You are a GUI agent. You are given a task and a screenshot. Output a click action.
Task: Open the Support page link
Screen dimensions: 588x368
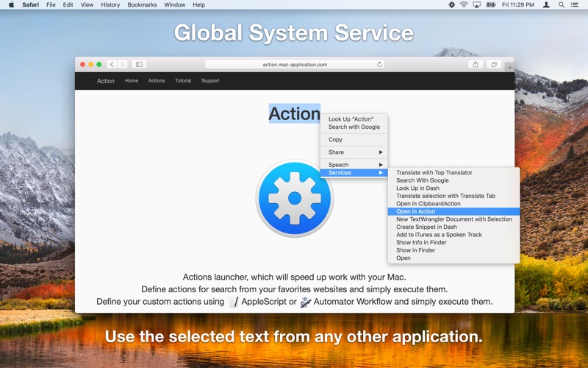point(210,81)
